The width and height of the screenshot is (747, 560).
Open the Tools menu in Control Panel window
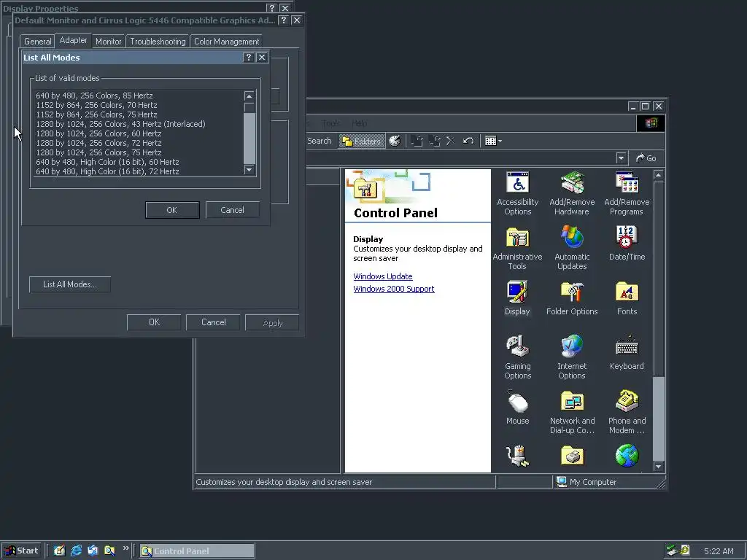(x=330, y=123)
